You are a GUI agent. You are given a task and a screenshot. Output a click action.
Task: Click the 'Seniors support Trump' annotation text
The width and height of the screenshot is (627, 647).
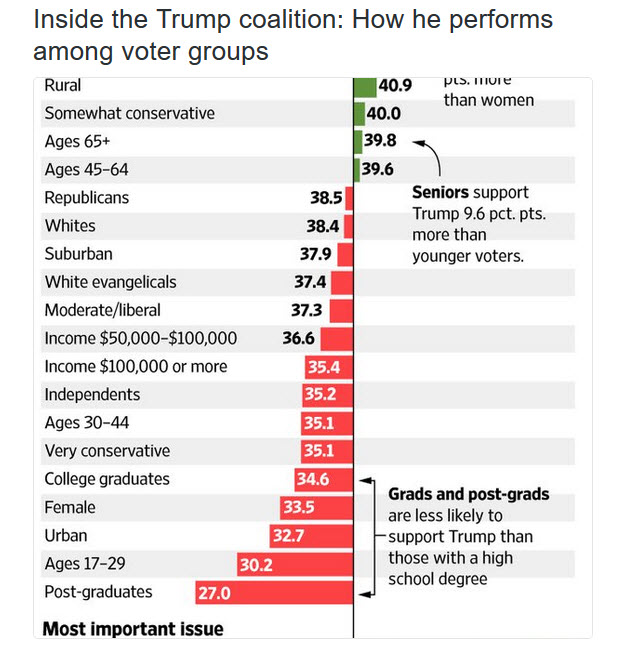[x=473, y=224]
